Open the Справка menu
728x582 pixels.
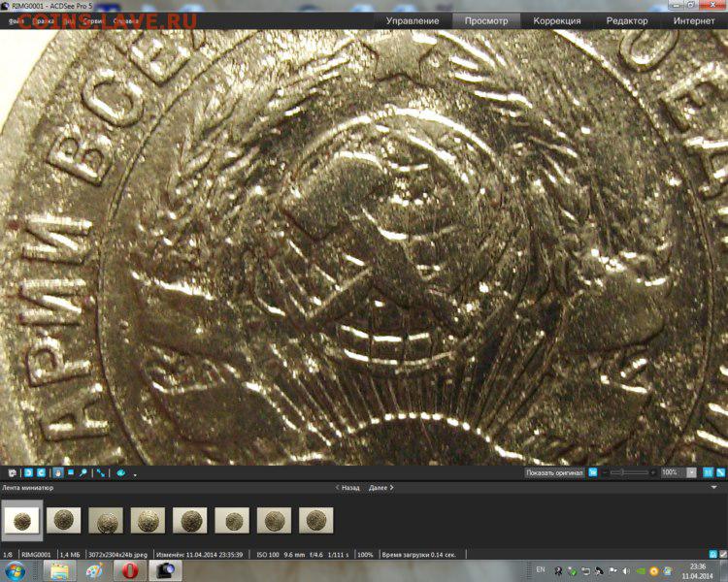click(x=126, y=21)
